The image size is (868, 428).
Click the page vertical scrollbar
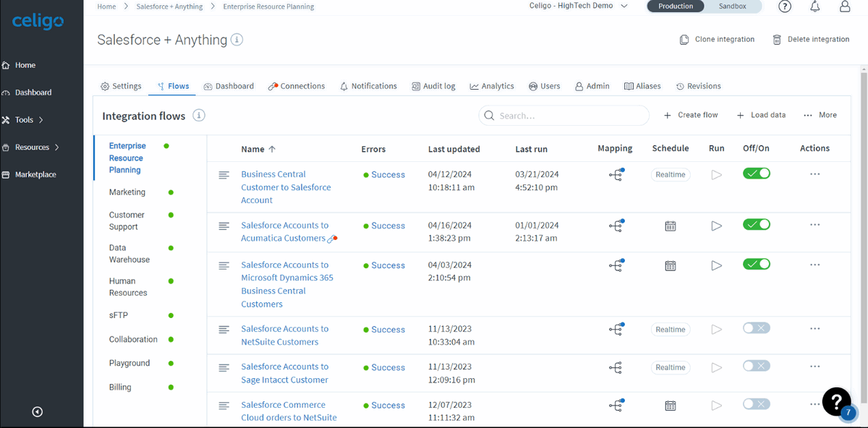point(864,239)
